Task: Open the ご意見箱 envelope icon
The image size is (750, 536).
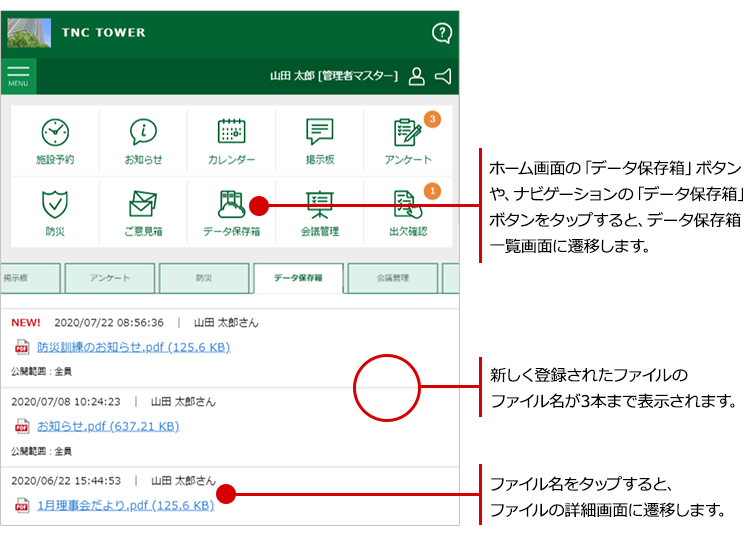Action: pos(143,211)
